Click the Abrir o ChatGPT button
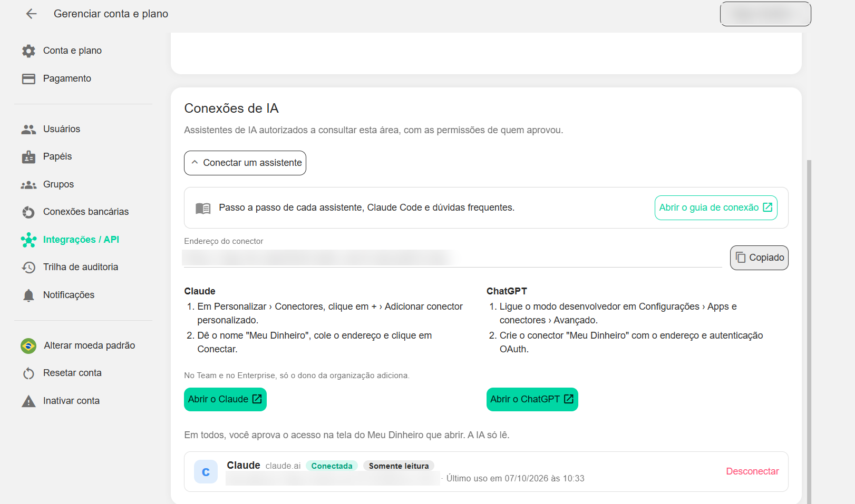Viewport: 855px width, 504px height. pyautogui.click(x=532, y=400)
